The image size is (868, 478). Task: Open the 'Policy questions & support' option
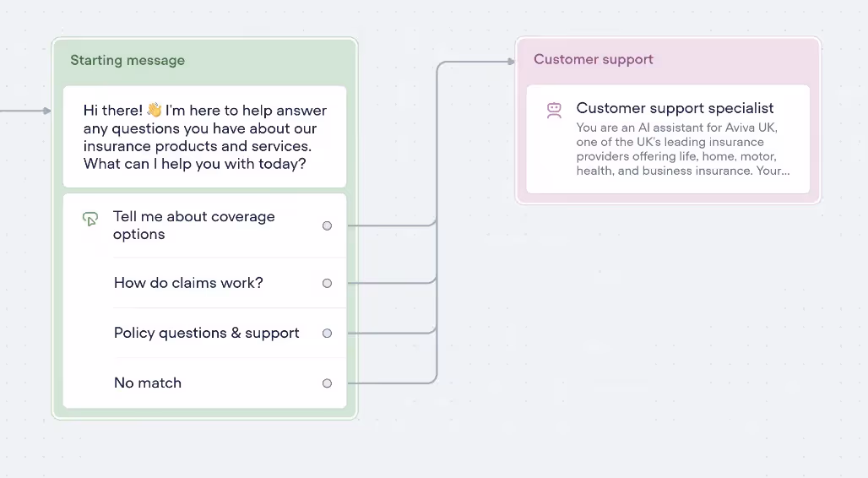coord(205,333)
